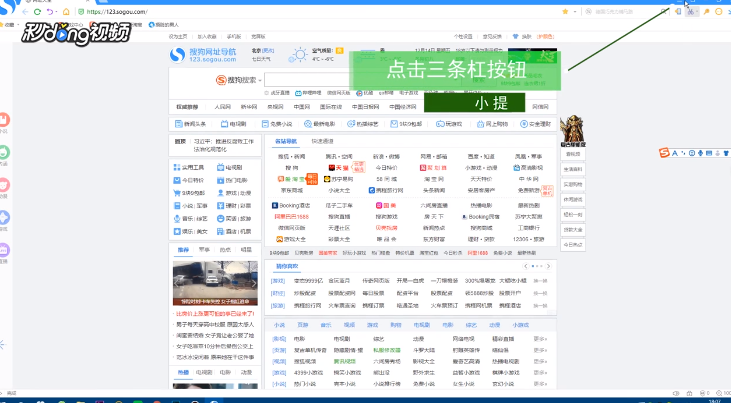731x403 pixels.
Task: Click 玩游戏 gamepad icon
Action: [x=440, y=124]
